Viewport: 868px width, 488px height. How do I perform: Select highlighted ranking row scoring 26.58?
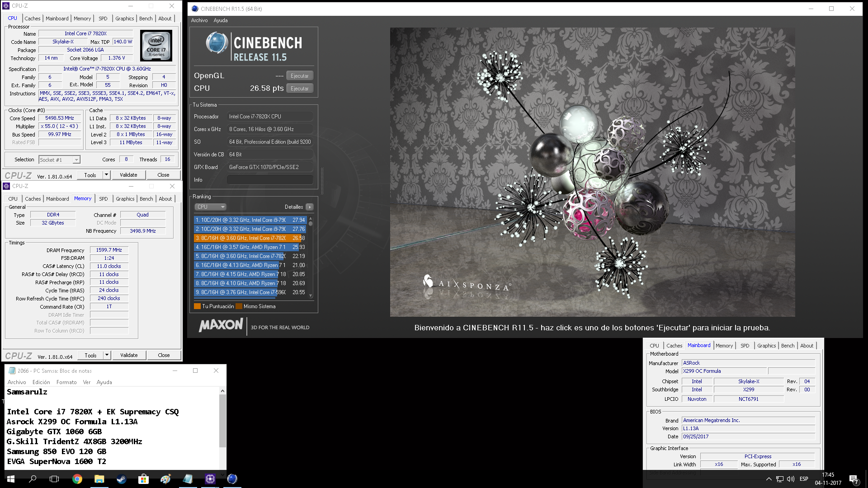click(250, 238)
